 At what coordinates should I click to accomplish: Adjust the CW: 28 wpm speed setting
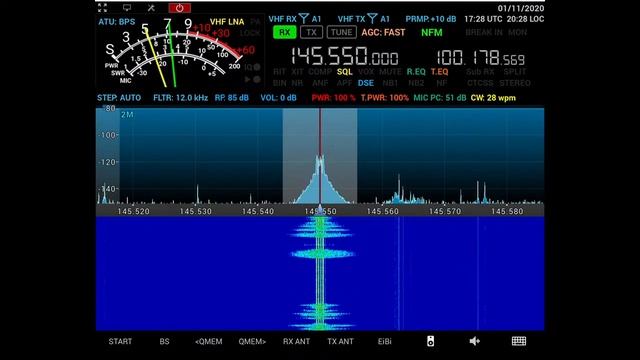pos(493,98)
